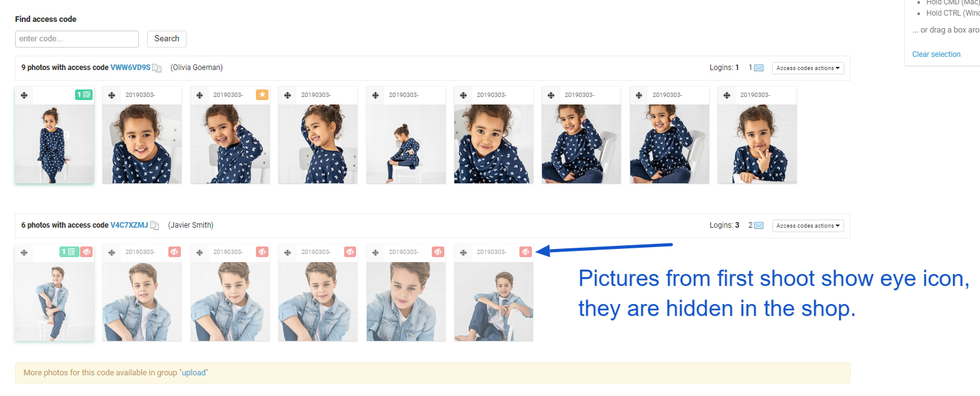Select Javier's second photo thumbnail
Screen dimensions: 980x396
pyautogui.click(x=142, y=302)
